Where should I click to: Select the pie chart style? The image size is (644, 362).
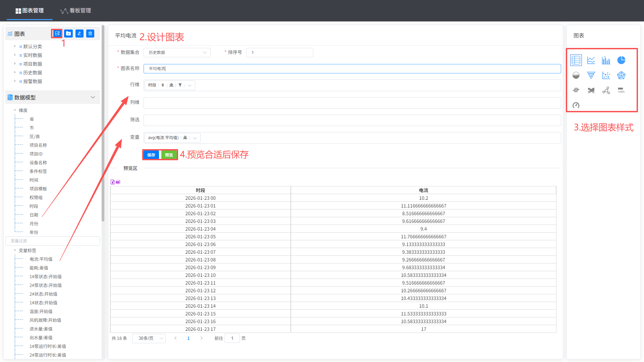click(621, 60)
